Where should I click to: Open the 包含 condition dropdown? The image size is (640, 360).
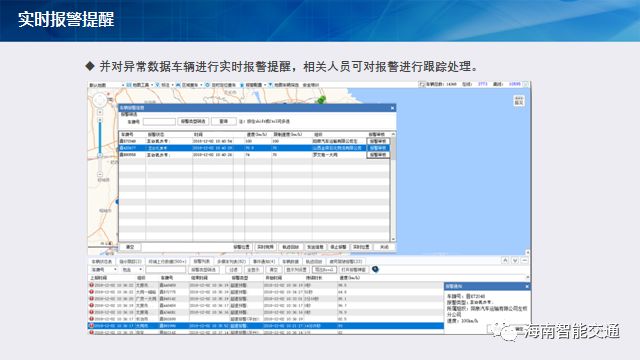click(132, 270)
